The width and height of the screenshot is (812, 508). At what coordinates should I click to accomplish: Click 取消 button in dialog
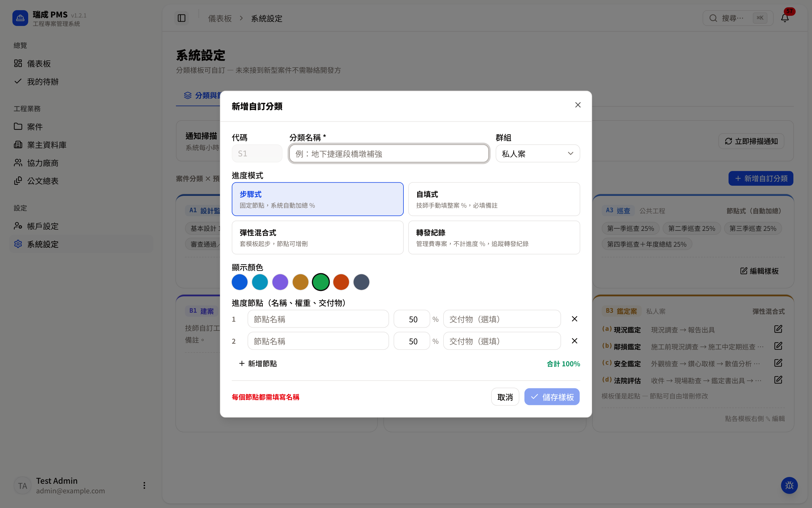(505, 397)
